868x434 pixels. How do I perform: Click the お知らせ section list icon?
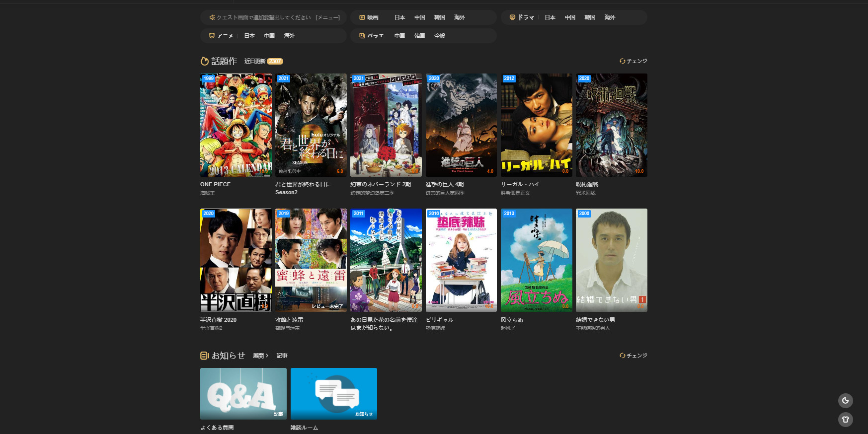[205, 356]
